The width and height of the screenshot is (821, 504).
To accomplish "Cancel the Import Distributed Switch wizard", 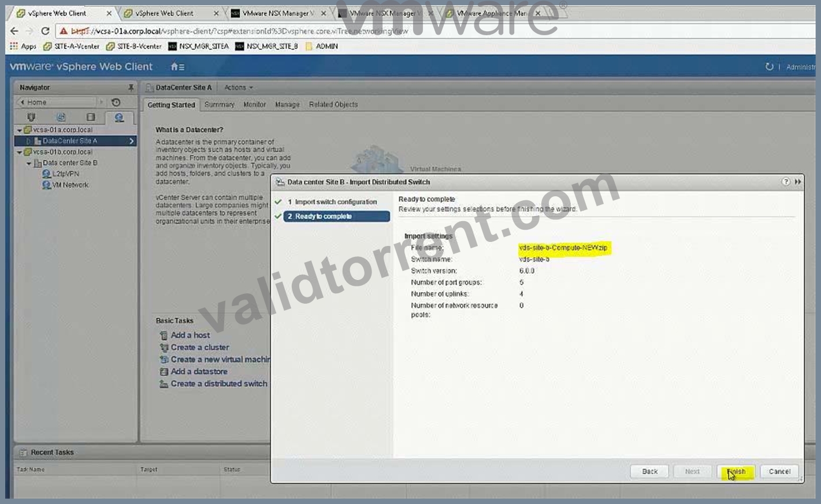I will pyautogui.click(x=779, y=472).
